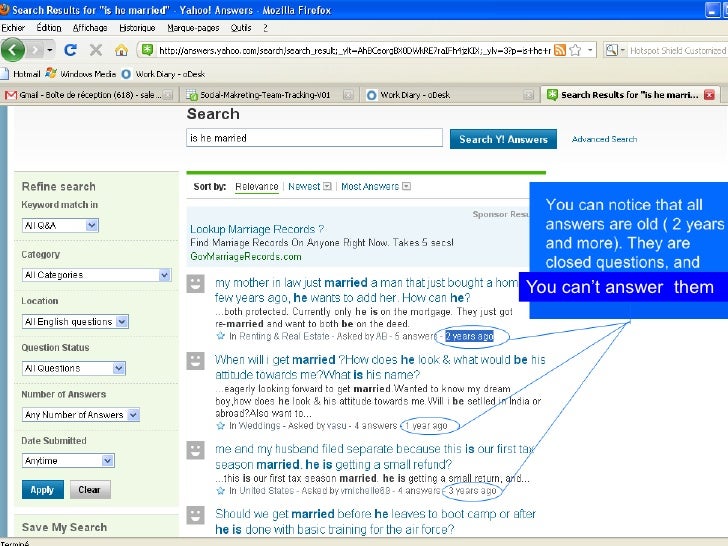Open the ? help menu
The image size is (728, 546).
coord(265,28)
